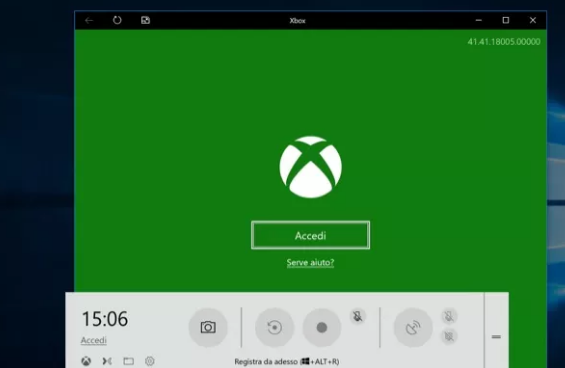Toggle broadcast camera off icon
Screen dimensions: 565x368
(x=449, y=336)
